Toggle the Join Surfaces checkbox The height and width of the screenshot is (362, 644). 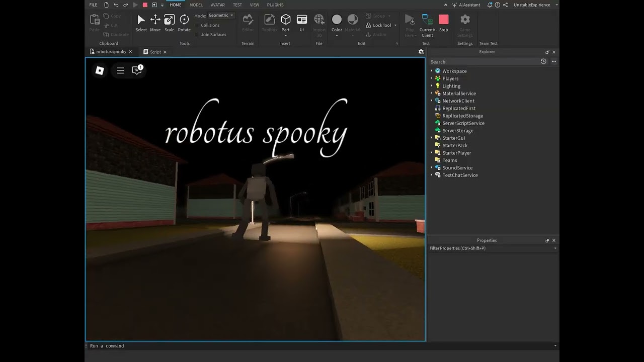click(x=197, y=35)
